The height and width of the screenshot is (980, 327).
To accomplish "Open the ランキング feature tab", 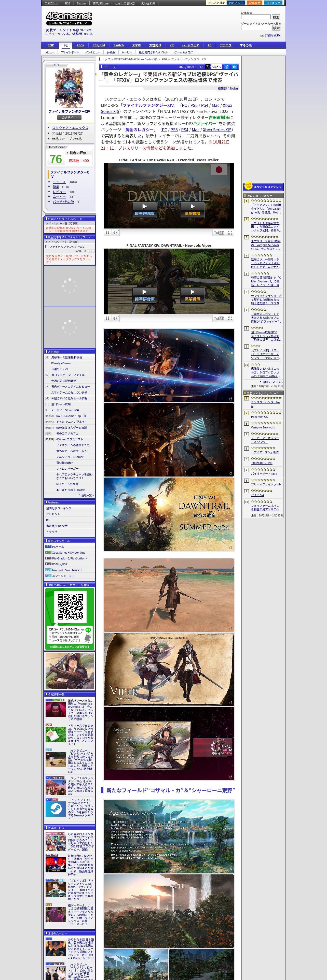I will tap(273, 3).
